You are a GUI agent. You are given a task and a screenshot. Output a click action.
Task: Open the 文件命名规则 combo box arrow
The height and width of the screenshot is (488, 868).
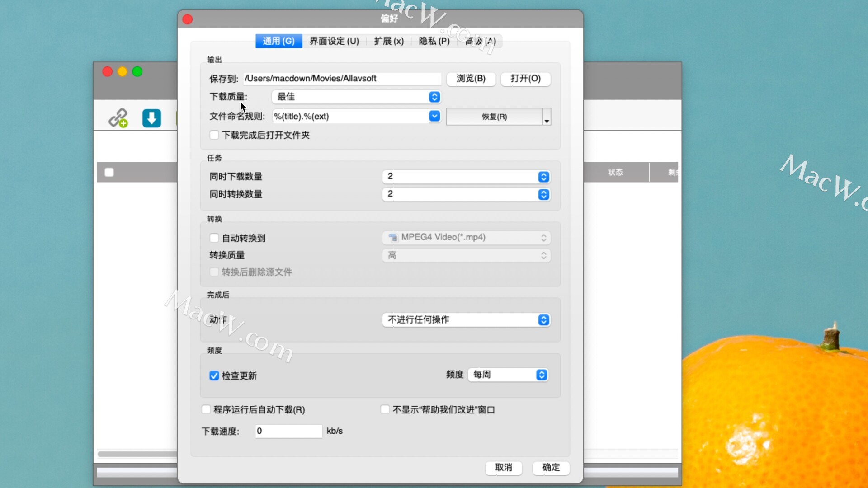coord(434,116)
